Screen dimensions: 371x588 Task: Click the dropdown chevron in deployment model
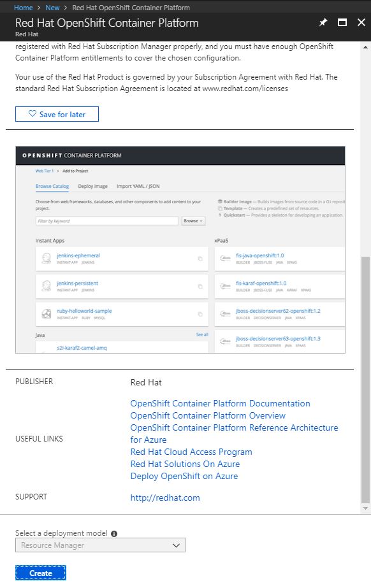(177, 545)
